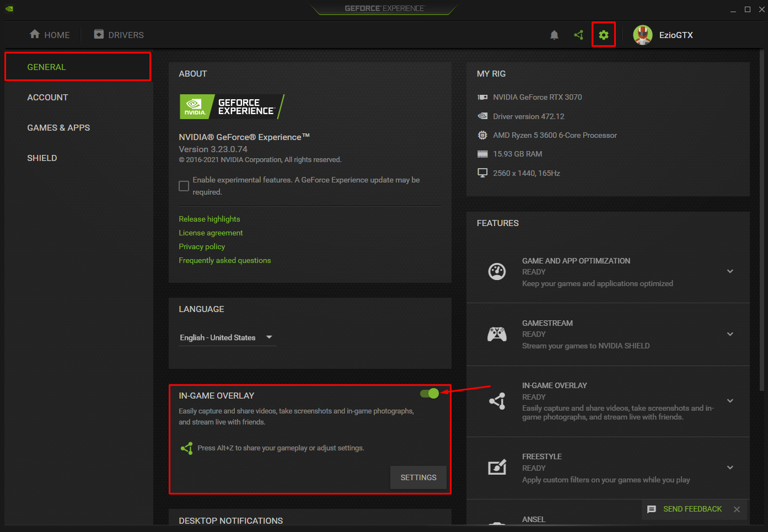Click the EzioGTX profile avatar
Image resolution: width=768 pixels, height=532 pixels.
pos(643,35)
